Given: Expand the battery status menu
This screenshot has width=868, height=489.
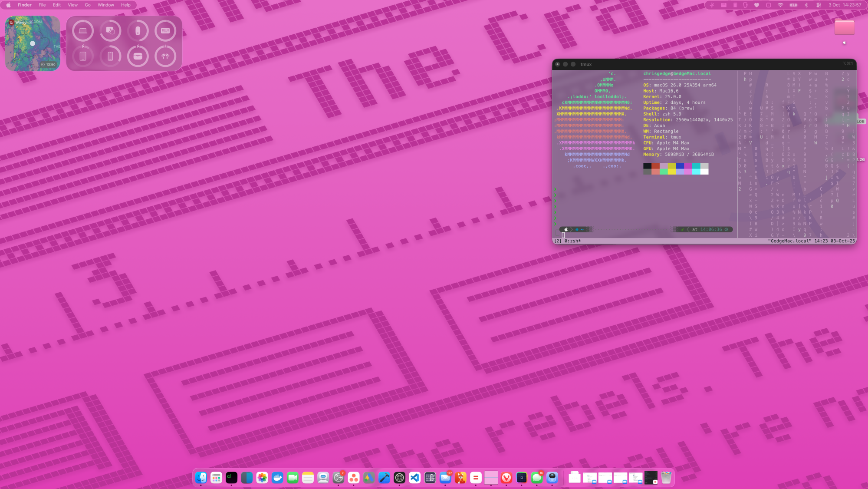Looking at the screenshot, I should tap(793, 5).
